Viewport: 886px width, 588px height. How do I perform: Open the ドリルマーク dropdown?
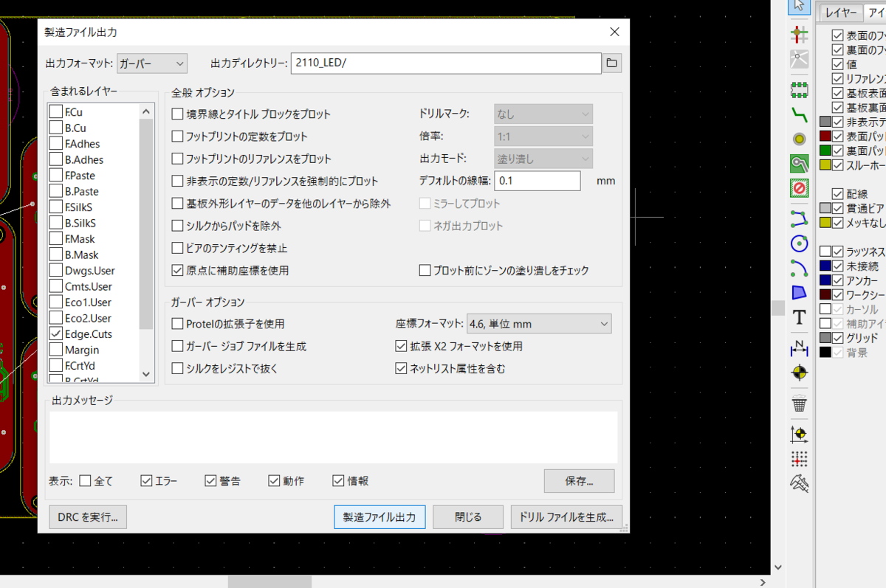tap(543, 113)
